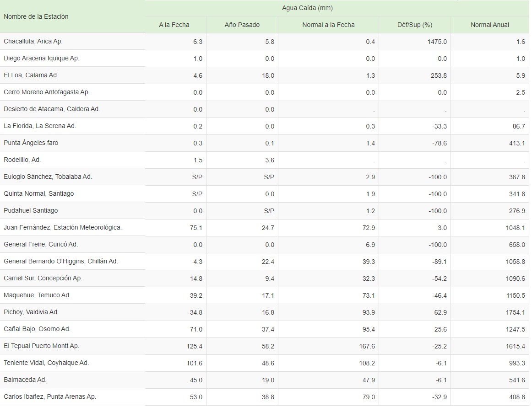Click the 'Déf/Sup (%)' column header
The image size is (532, 407).
(x=414, y=25)
